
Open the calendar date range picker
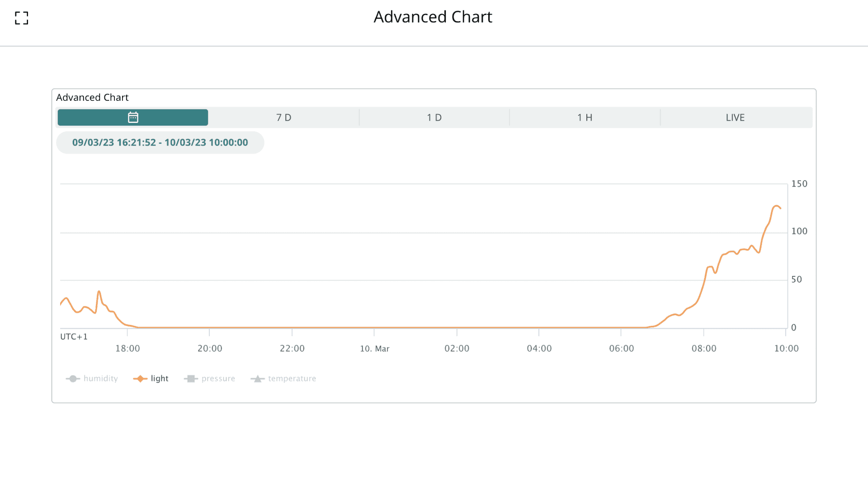coord(133,117)
